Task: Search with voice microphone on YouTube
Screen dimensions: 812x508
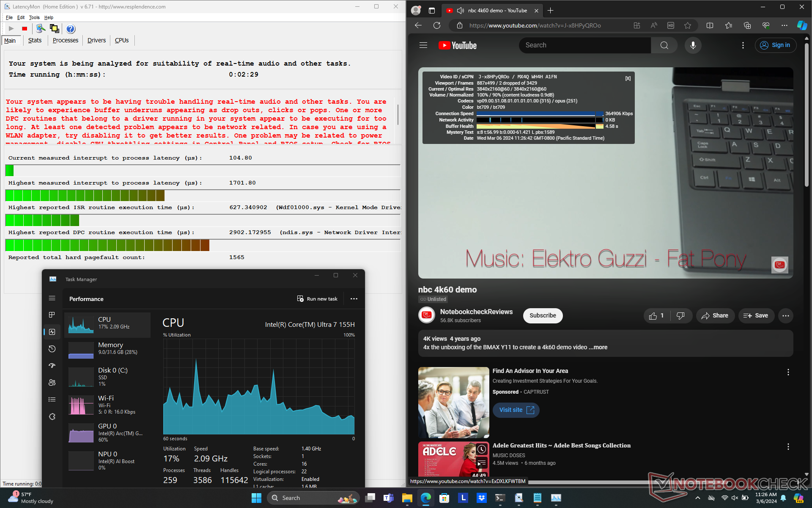Action: [x=693, y=45]
